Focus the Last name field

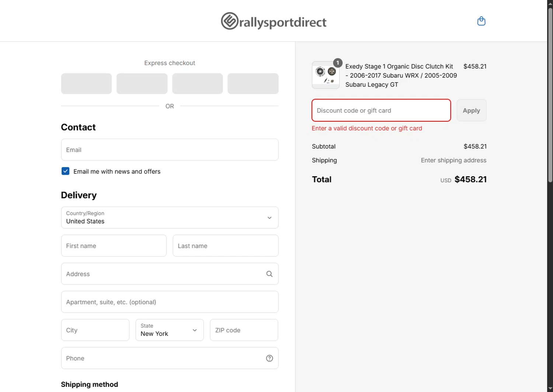coord(226,246)
